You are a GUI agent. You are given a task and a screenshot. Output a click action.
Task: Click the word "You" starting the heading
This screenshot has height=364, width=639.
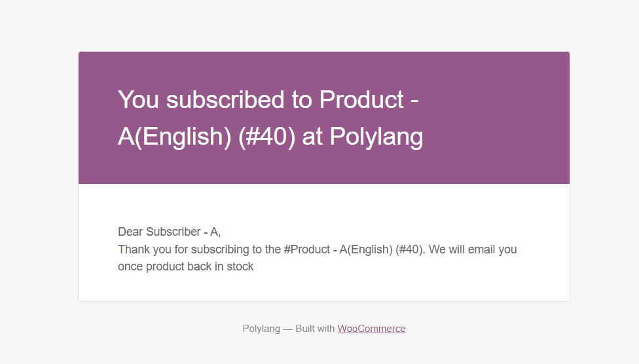138,100
